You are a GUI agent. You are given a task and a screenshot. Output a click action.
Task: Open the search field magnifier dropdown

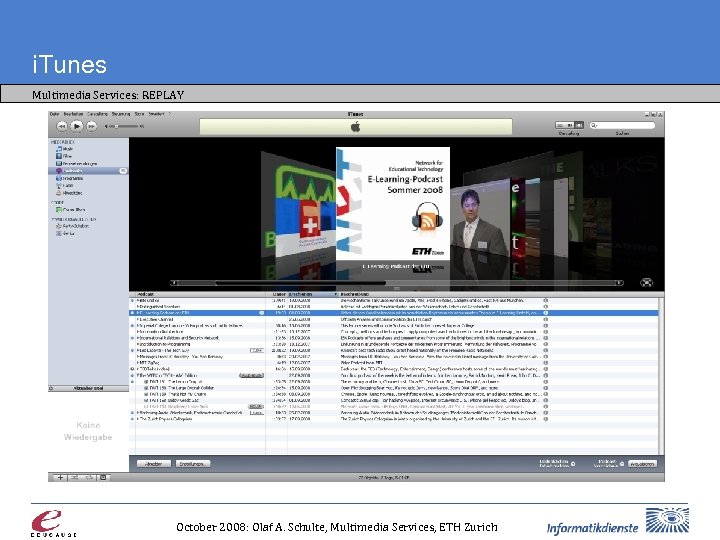point(595,125)
